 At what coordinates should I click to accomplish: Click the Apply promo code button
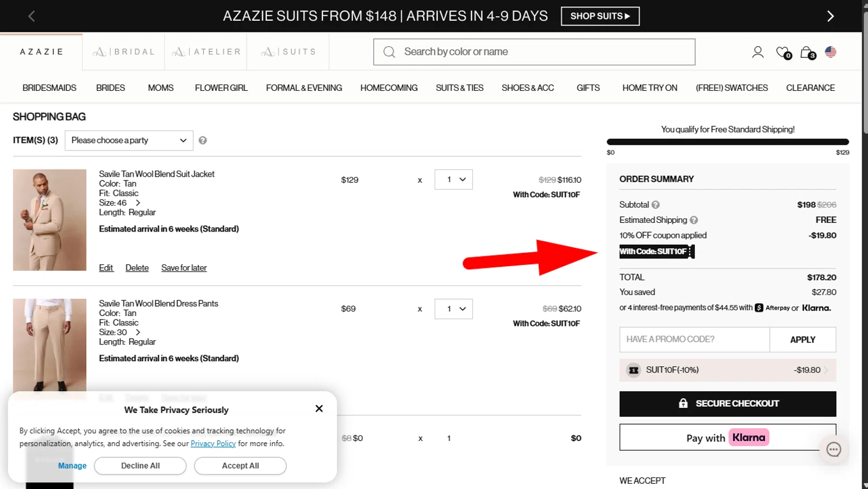coord(803,340)
